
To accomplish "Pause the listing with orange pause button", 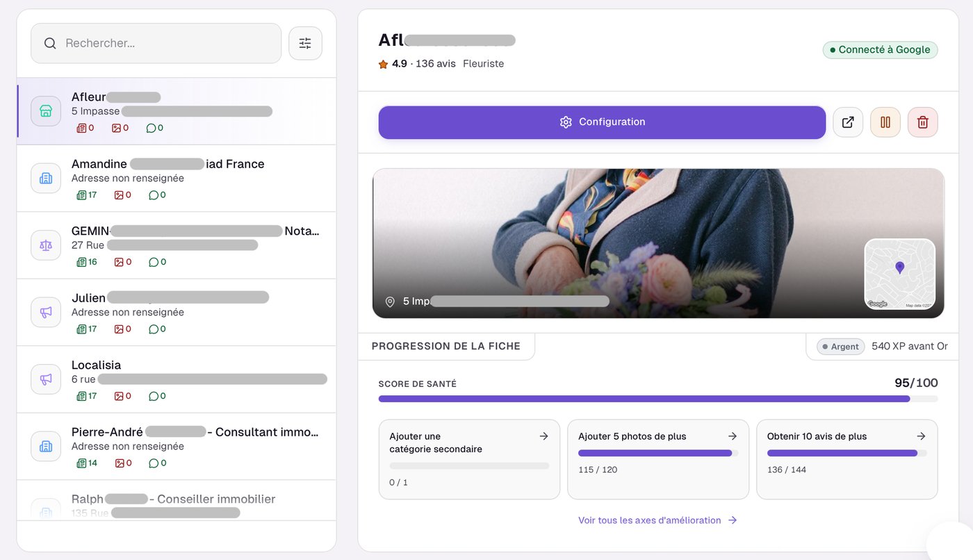I will point(885,122).
